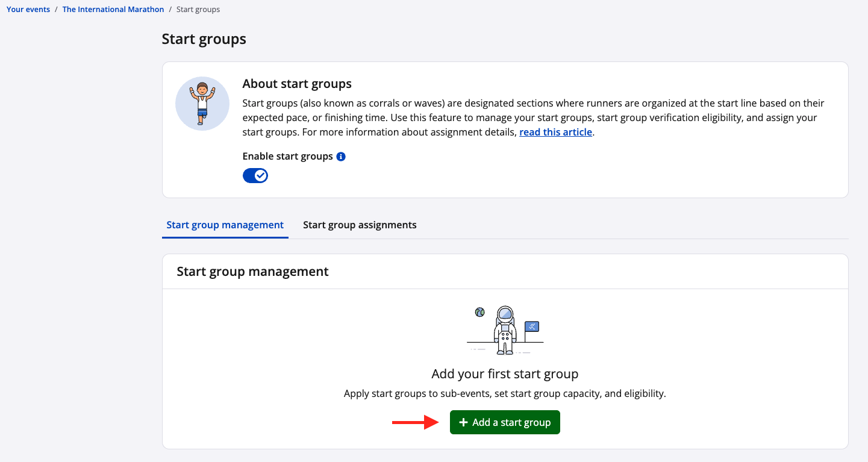Click the Add your first start group heading
This screenshot has width=868, height=462.
click(505, 374)
